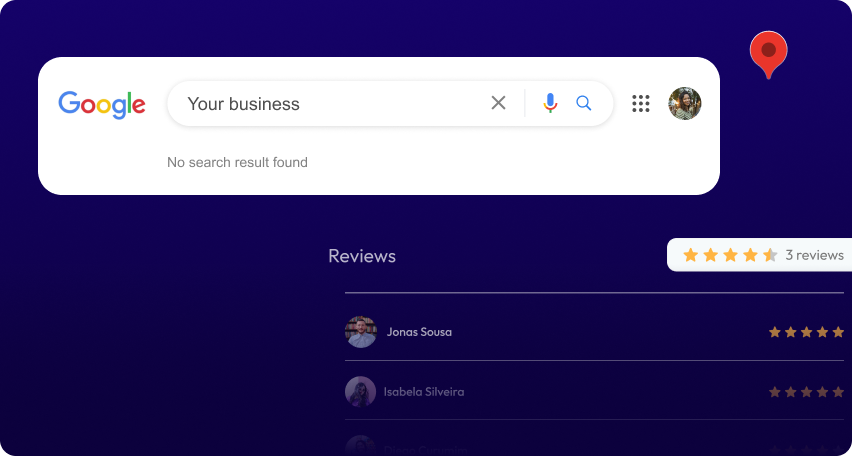Click the gold stars in the rating badge
This screenshot has width=852, height=456.
(x=729, y=255)
